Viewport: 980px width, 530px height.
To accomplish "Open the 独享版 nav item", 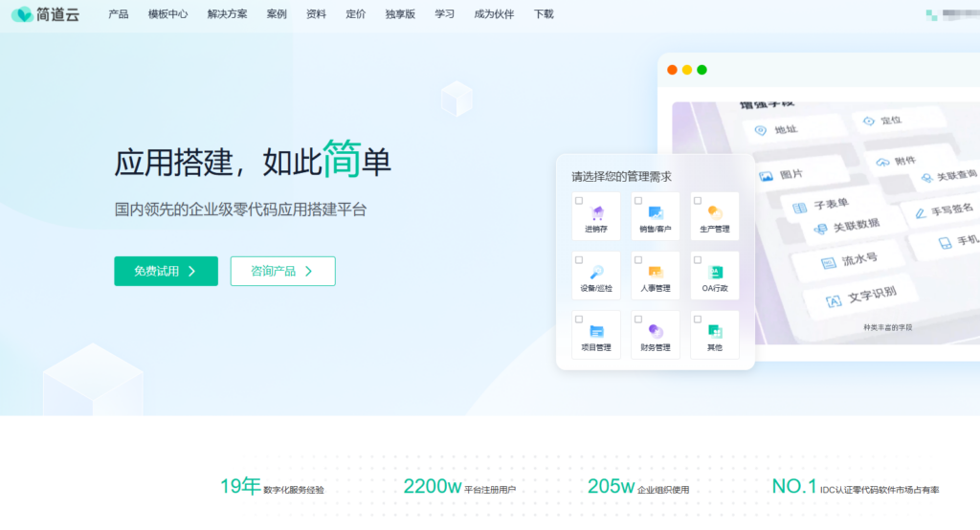I will (400, 13).
